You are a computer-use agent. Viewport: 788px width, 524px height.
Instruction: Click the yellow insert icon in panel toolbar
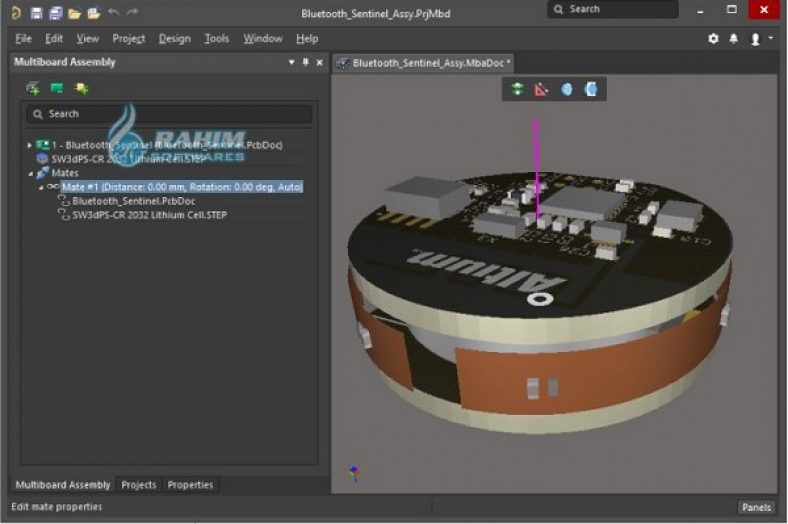click(x=81, y=88)
